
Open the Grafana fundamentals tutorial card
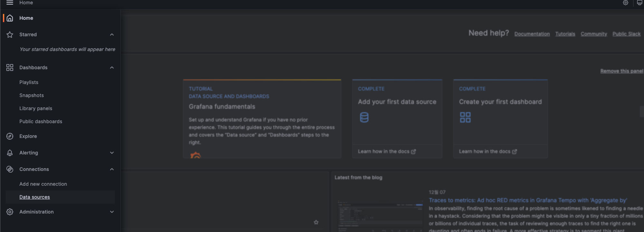[262, 119]
